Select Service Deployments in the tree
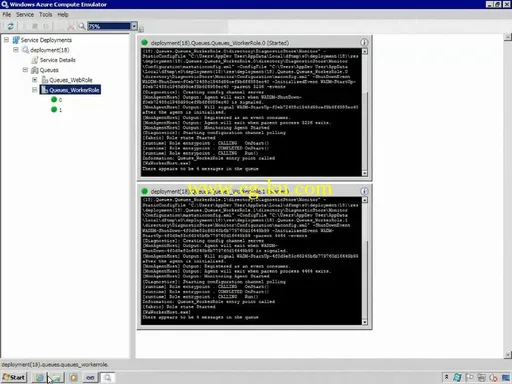 tap(46, 40)
